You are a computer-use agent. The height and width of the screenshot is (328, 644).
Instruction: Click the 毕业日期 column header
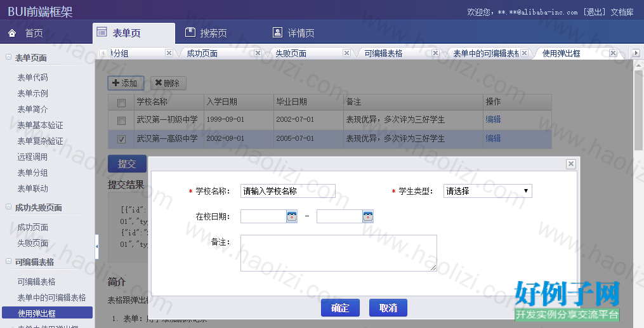[308, 102]
